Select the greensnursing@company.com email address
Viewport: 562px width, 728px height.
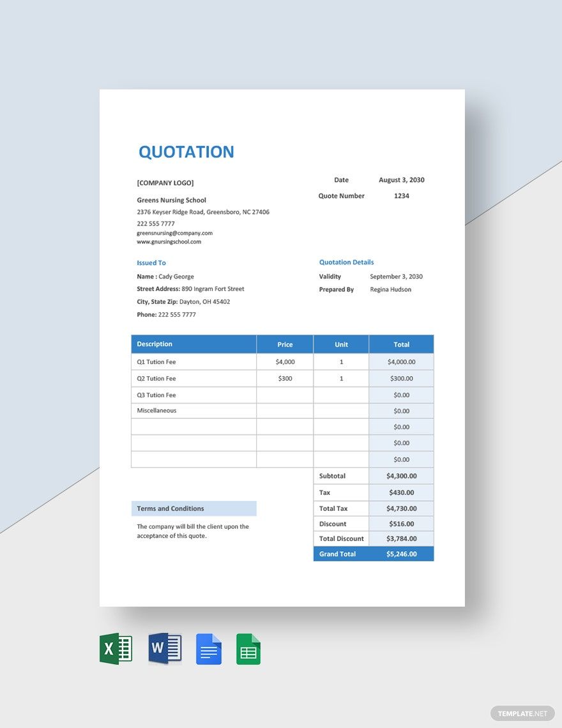click(174, 233)
